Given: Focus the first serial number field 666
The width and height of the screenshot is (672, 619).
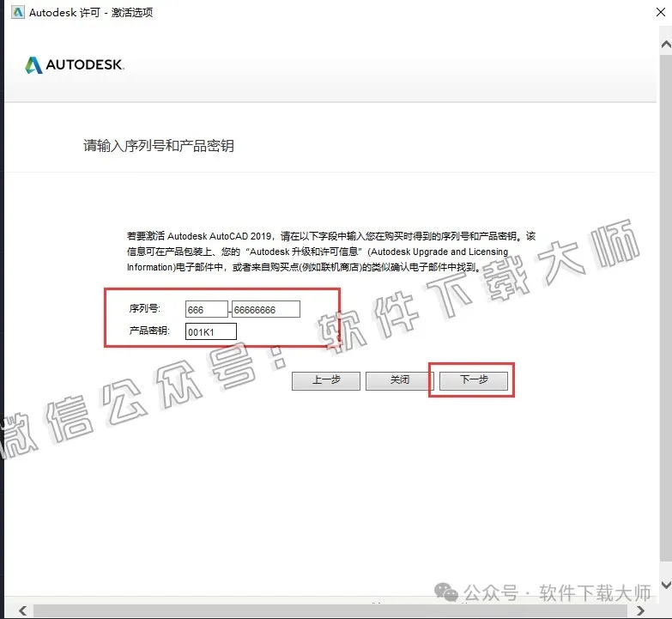Looking at the screenshot, I should point(207,309).
